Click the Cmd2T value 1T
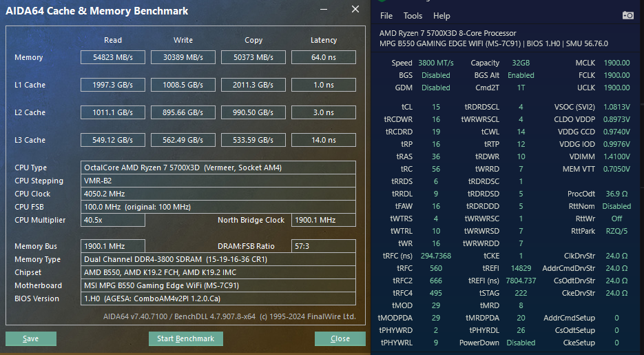This screenshot has height=355, width=644. pos(521,88)
